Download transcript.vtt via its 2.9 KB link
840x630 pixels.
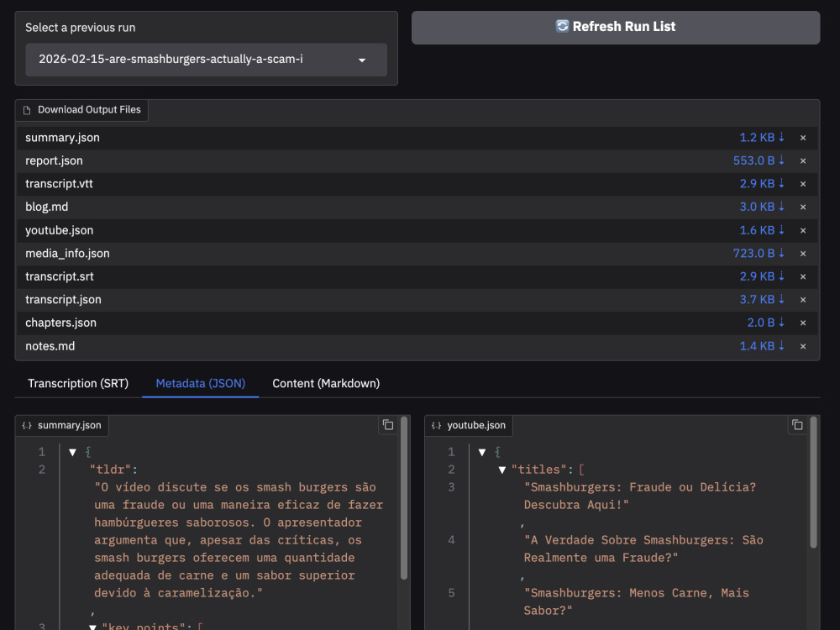coord(762,184)
